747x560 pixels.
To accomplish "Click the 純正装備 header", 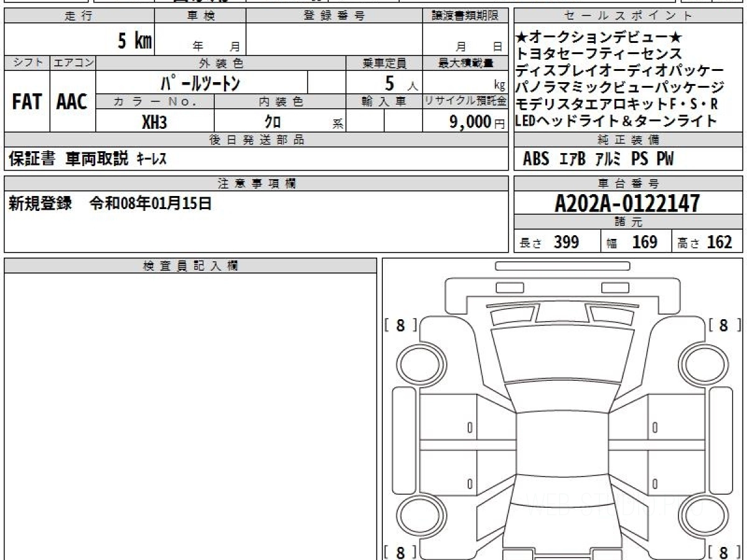I will click(x=629, y=140).
